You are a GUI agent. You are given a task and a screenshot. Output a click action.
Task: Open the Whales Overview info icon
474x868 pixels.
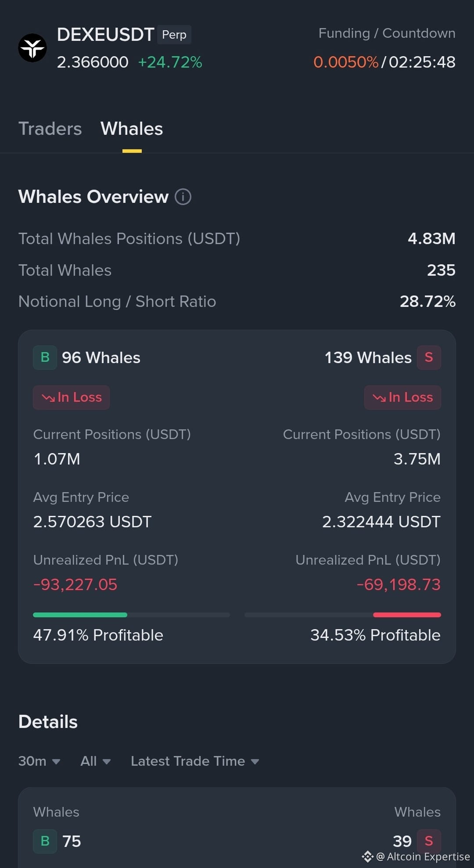coord(183,197)
